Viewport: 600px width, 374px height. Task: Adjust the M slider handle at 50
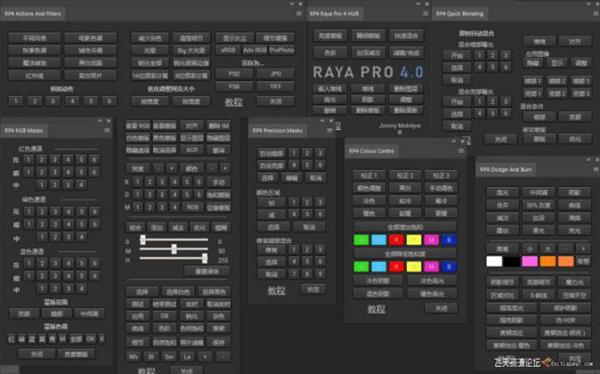[x=174, y=249]
